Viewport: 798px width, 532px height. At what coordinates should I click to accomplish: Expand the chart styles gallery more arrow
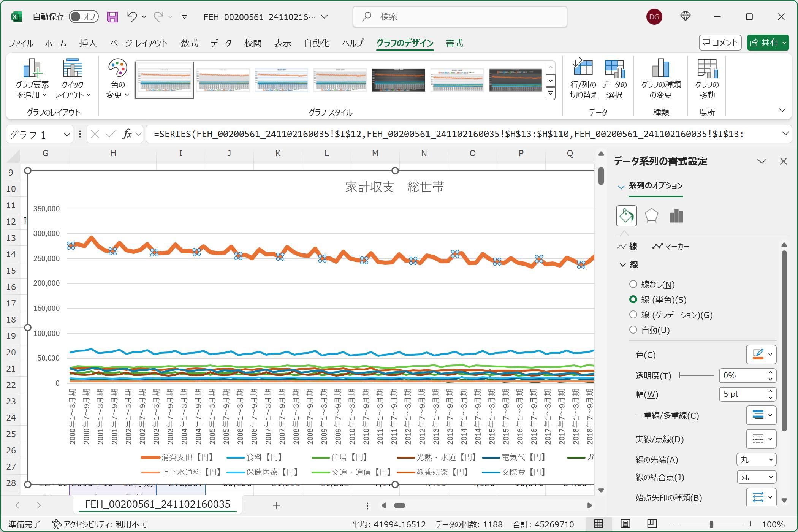click(550, 93)
